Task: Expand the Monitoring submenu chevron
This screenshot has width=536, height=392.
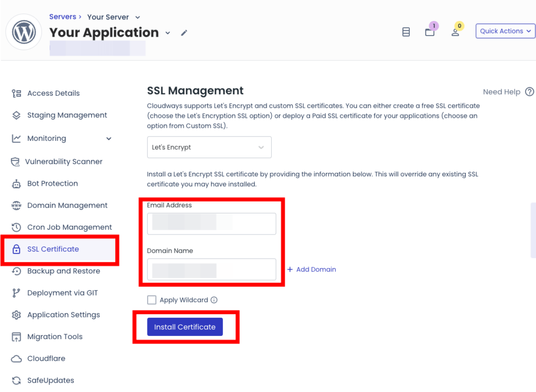Action: (109, 139)
